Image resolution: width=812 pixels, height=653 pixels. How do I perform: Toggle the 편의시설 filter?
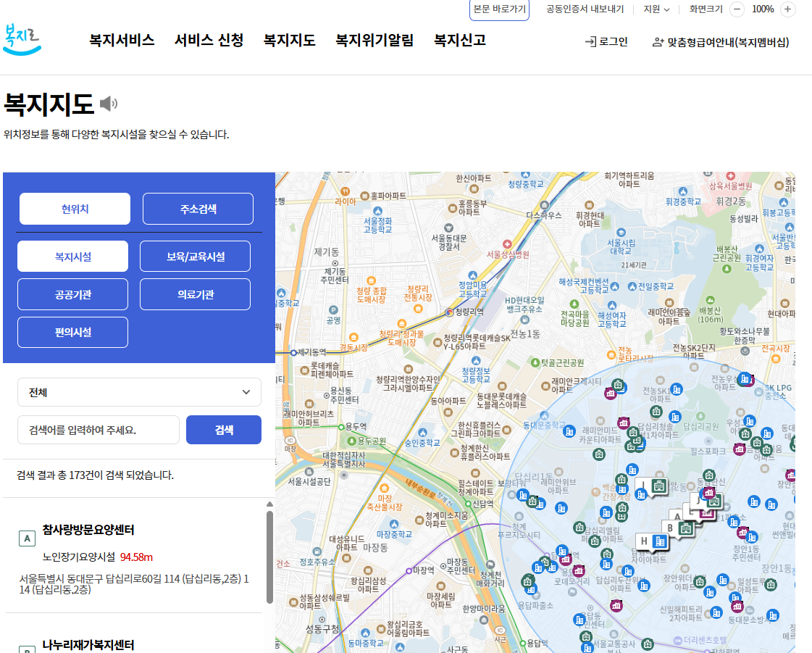pyautogui.click(x=72, y=331)
